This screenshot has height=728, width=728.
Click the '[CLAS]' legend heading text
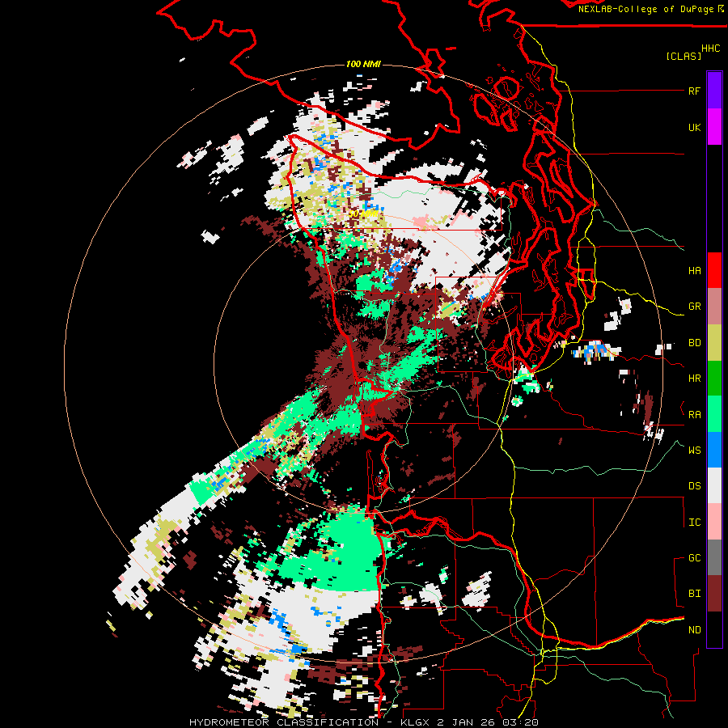(x=684, y=57)
